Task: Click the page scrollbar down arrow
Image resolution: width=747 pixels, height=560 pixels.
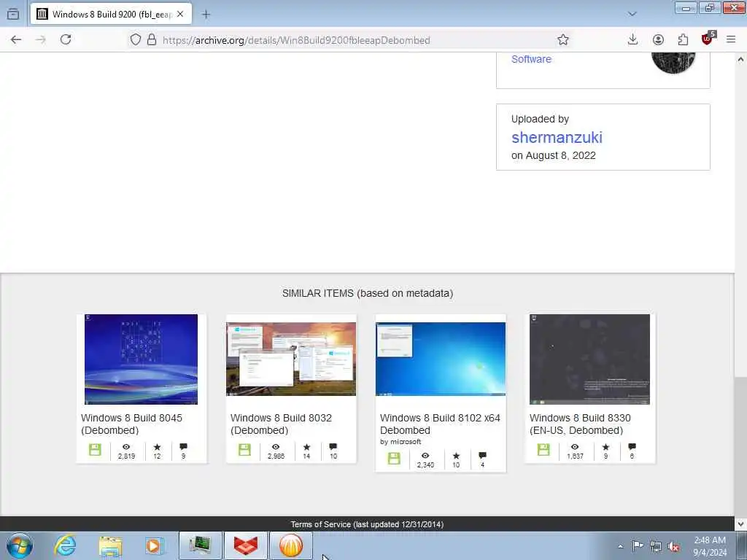Action: click(x=740, y=524)
